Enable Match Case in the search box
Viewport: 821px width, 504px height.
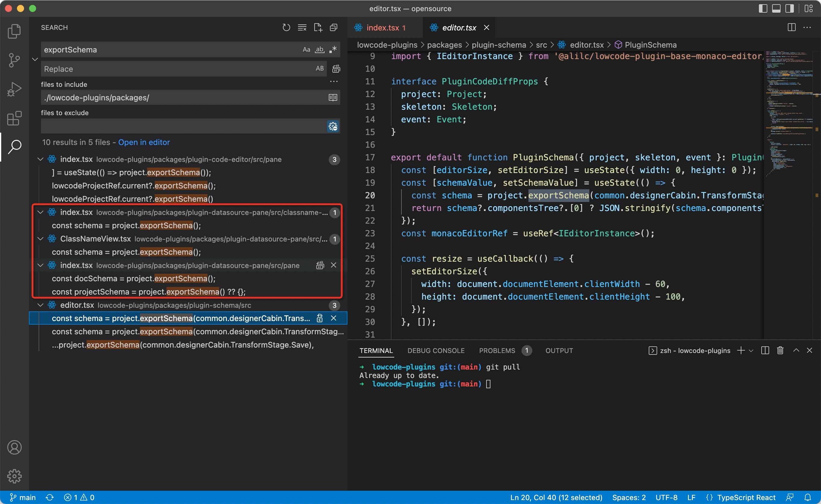point(306,49)
